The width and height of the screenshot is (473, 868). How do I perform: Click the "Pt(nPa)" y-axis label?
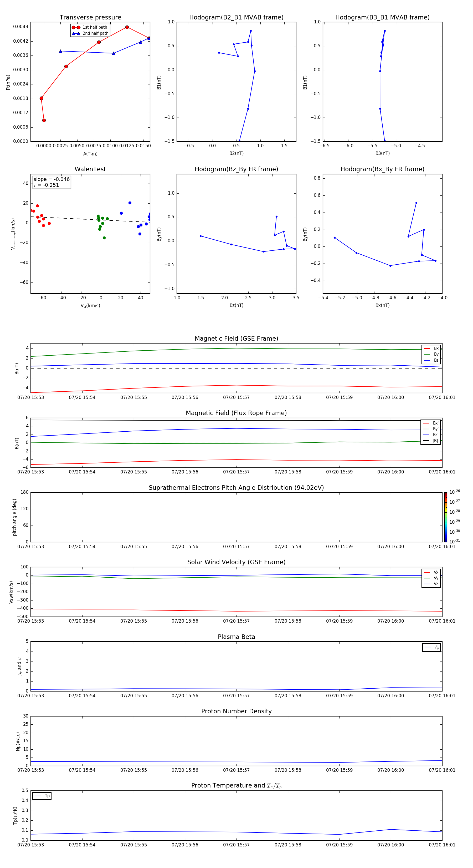tap(8, 82)
